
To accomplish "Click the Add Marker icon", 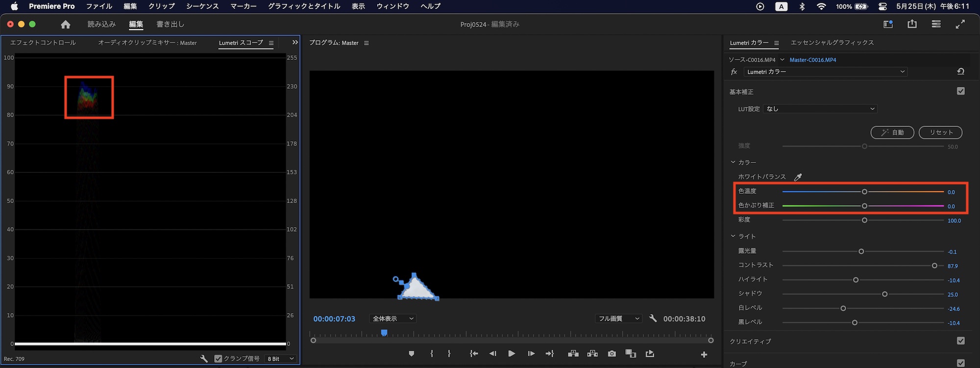I will (x=411, y=354).
